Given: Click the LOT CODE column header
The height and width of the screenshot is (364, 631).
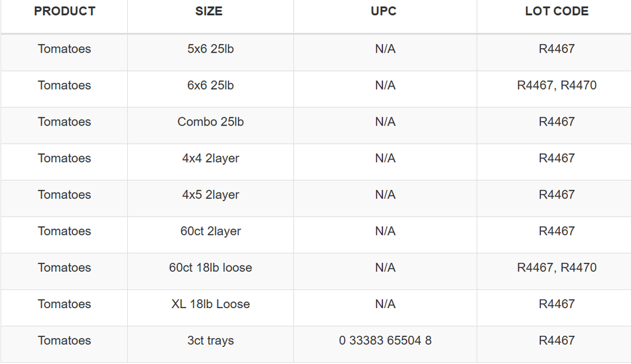Looking at the screenshot, I should pos(556,12).
